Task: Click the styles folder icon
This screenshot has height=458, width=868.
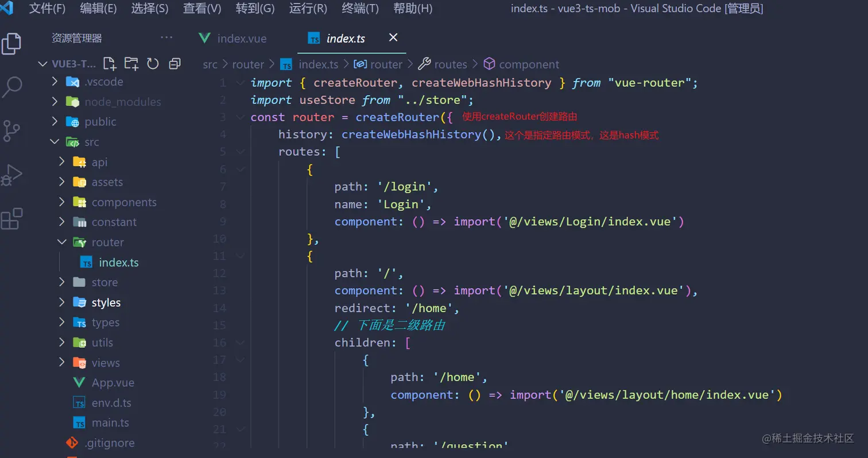Action: point(80,303)
